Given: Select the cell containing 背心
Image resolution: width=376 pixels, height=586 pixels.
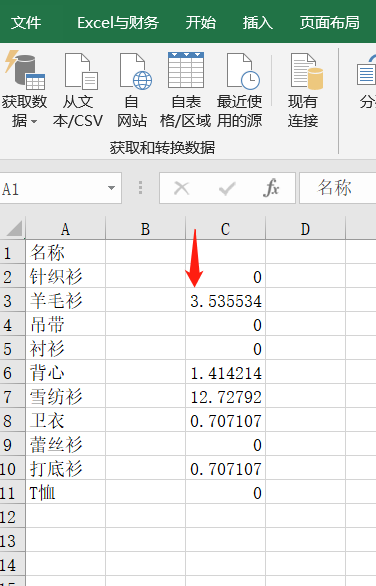Looking at the screenshot, I should (x=65, y=372).
